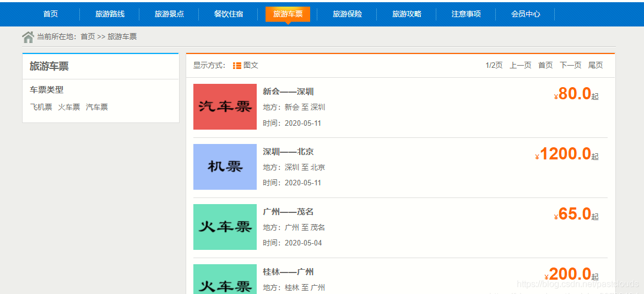
Task: Open the 桂林——广州 ticket title
Action: (x=288, y=272)
